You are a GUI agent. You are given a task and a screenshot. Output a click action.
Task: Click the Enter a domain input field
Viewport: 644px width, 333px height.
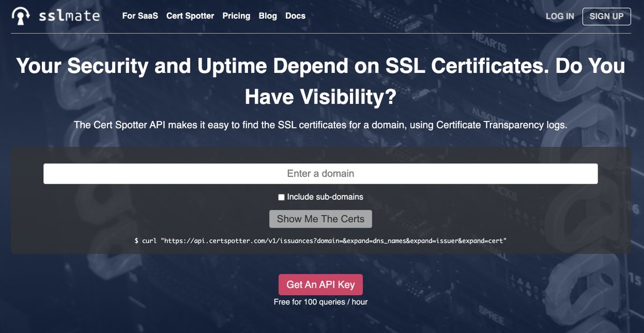(x=320, y=173)
